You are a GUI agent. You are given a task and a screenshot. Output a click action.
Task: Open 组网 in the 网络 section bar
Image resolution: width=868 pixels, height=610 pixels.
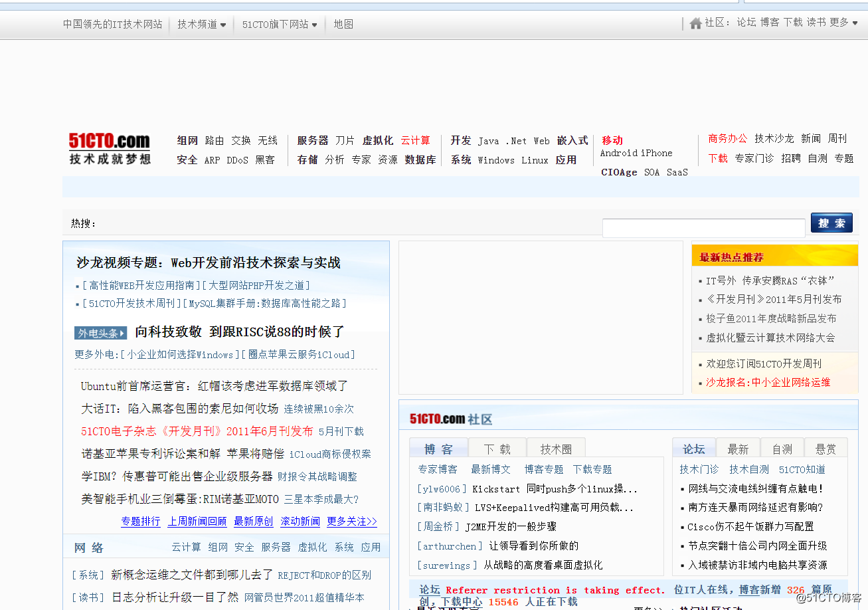pyautogui.click(x=218, y=547)
